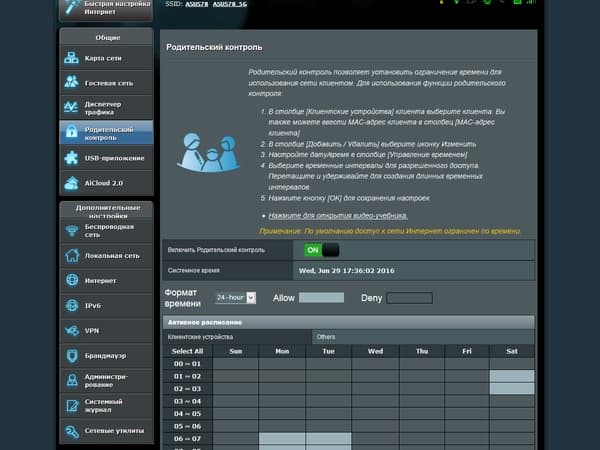Click the Sun column header
The height and width of the screenshot is (450, 600).
tap(236, 351)
